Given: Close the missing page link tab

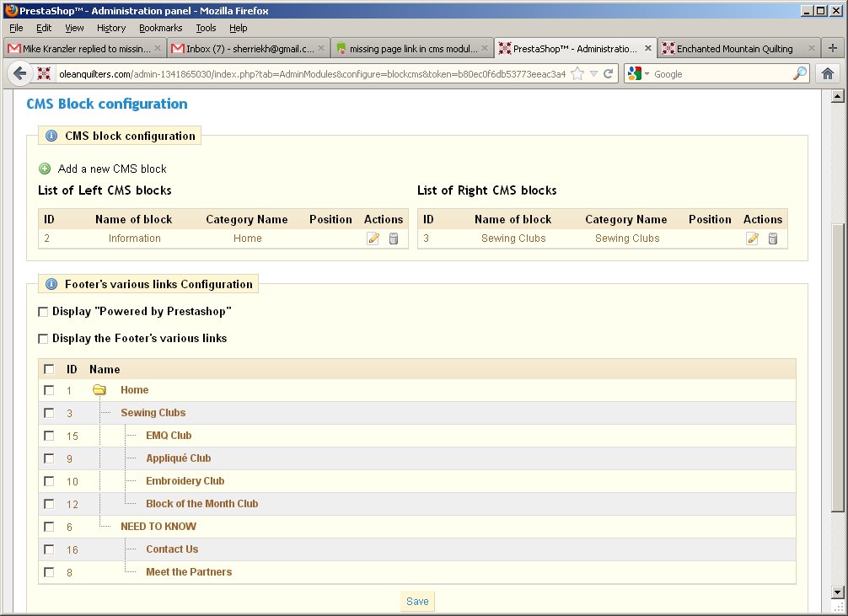Looking at the screenshot, I should point(485,48).
